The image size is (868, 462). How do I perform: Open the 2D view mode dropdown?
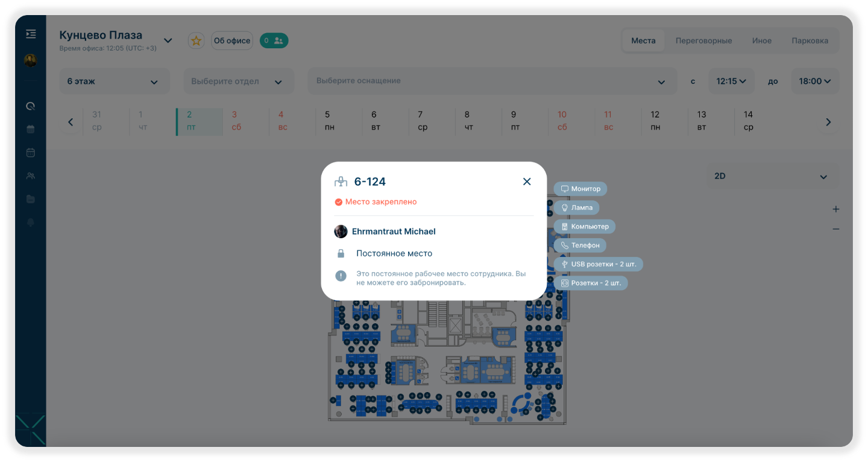[x=772, y=177]
